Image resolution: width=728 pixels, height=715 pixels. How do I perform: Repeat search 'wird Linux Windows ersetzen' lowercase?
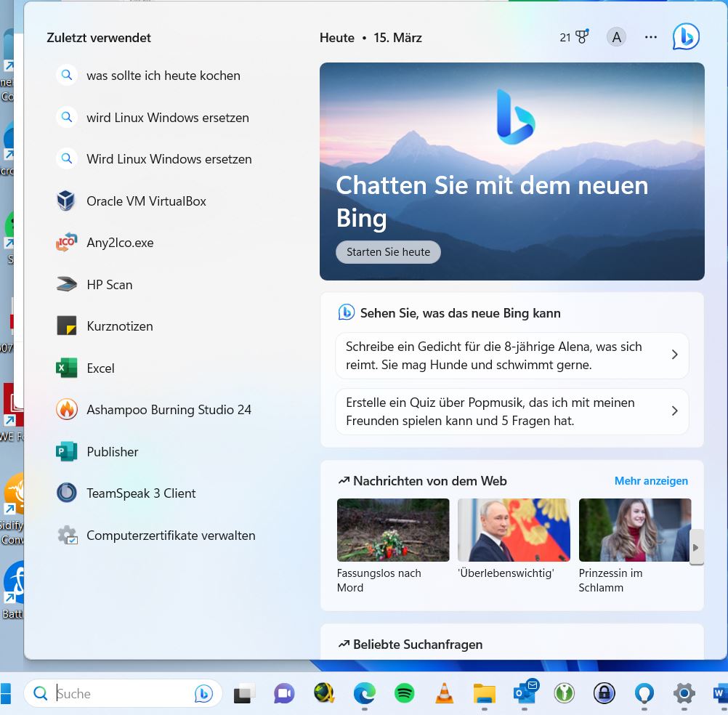point(153,118)
